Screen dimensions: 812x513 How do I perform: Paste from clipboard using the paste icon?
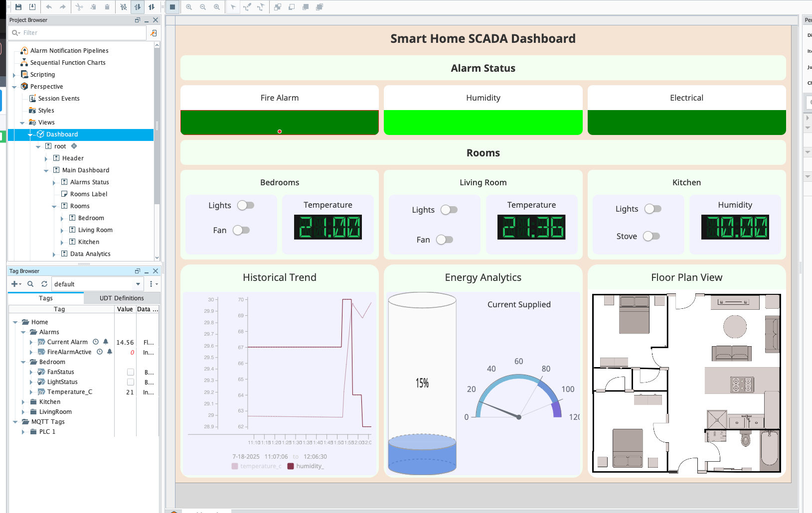(107, 7)
